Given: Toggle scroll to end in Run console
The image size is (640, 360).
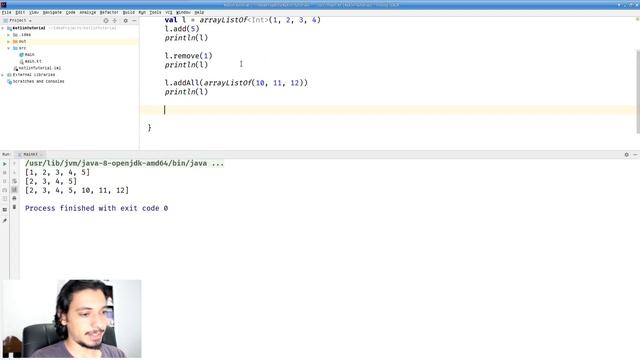Looking at the screenshot, I should click(14, 189).
